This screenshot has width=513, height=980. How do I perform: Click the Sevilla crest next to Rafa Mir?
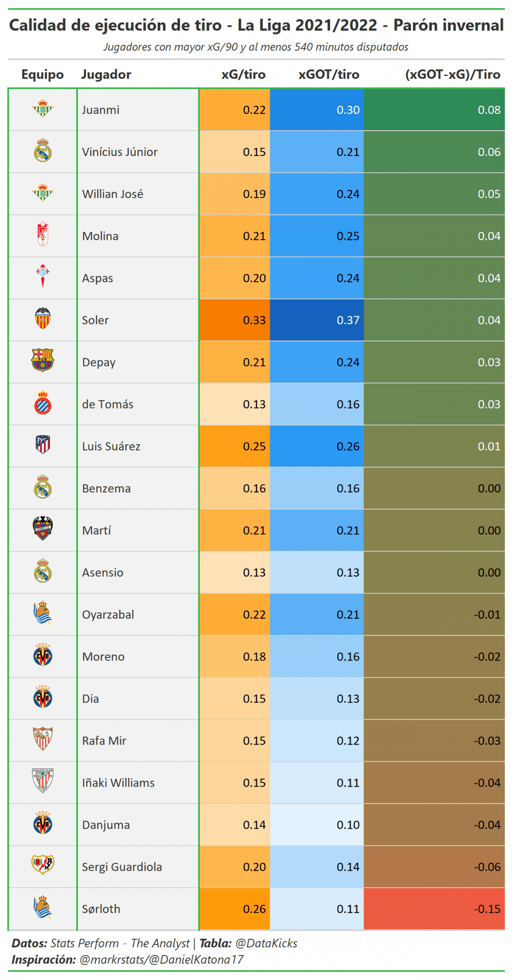tap(43, 739)
